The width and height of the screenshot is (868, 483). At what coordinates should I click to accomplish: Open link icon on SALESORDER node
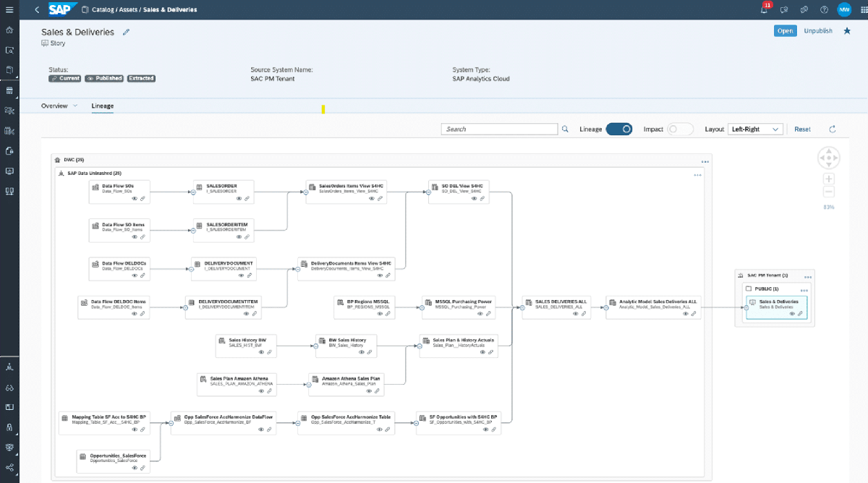247,197
